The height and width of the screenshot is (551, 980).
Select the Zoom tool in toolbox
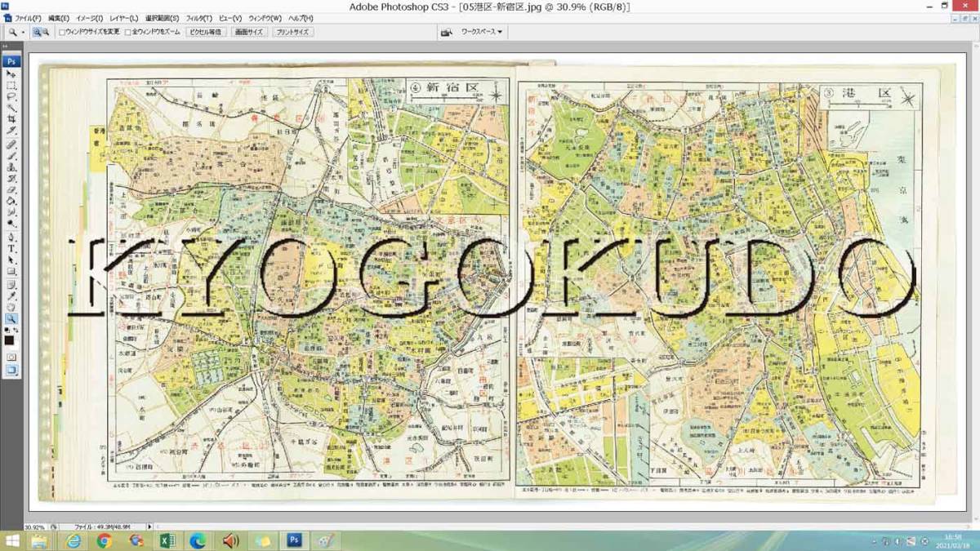pos(11,318)
